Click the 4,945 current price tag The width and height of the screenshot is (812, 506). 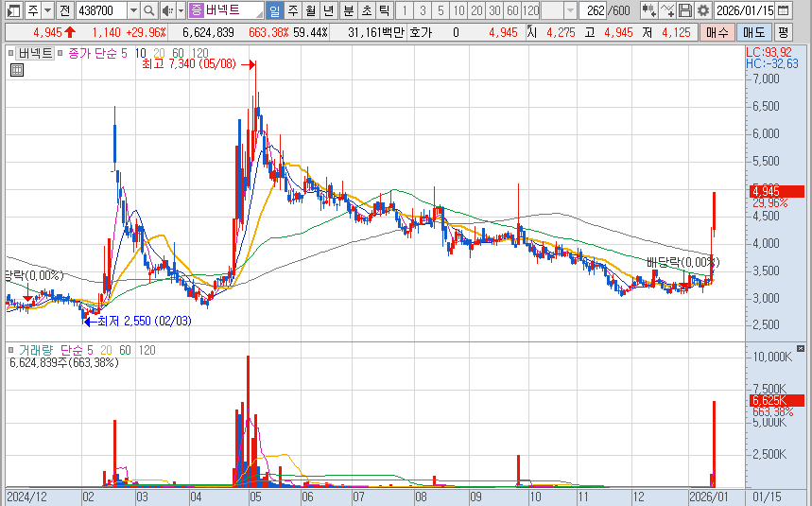pos(777,192)
